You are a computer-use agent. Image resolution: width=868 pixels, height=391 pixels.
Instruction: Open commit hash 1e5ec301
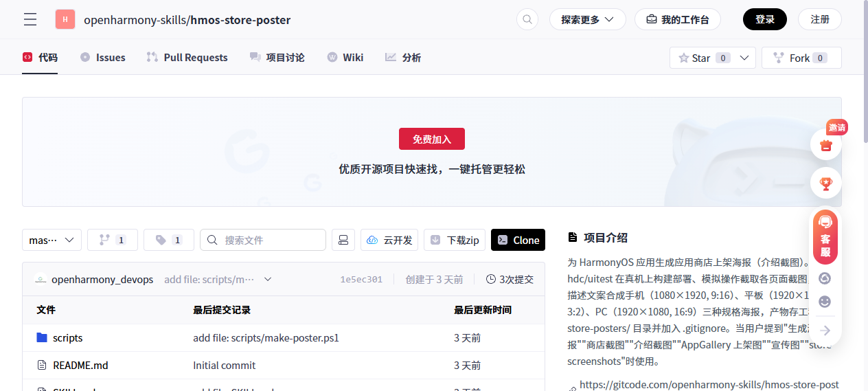tap(361, 279)
